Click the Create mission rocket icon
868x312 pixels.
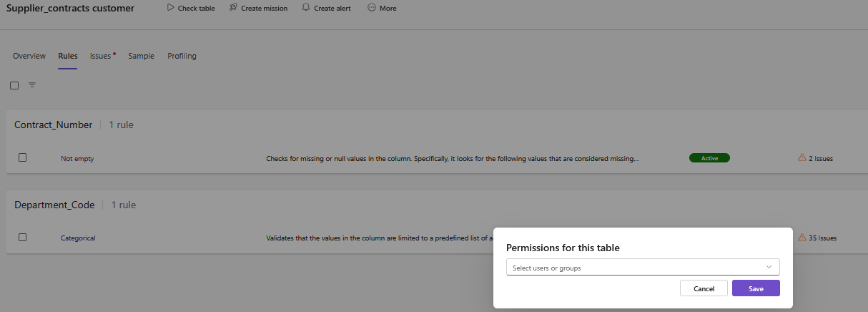point(234,8)
